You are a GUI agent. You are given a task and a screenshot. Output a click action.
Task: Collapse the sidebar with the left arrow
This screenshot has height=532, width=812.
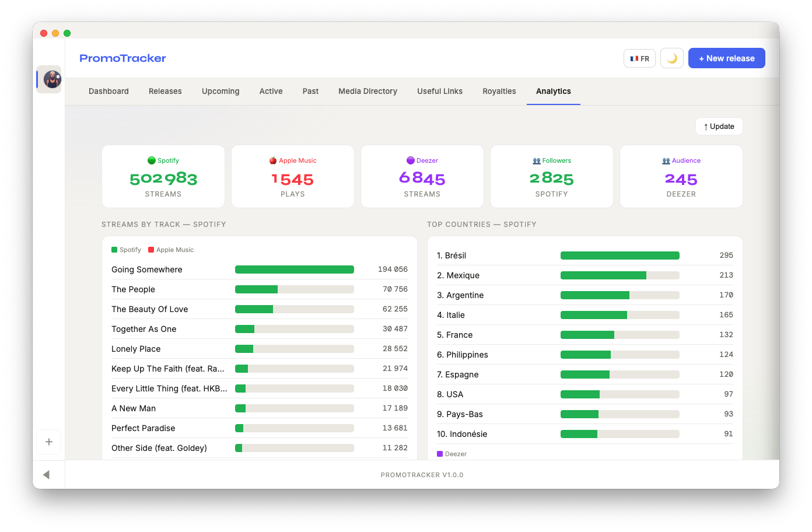(46, 475)
